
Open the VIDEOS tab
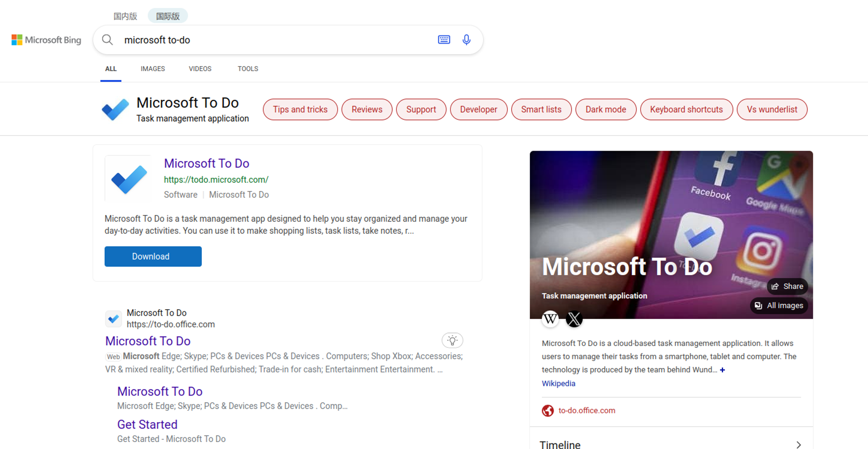[200, 69]
